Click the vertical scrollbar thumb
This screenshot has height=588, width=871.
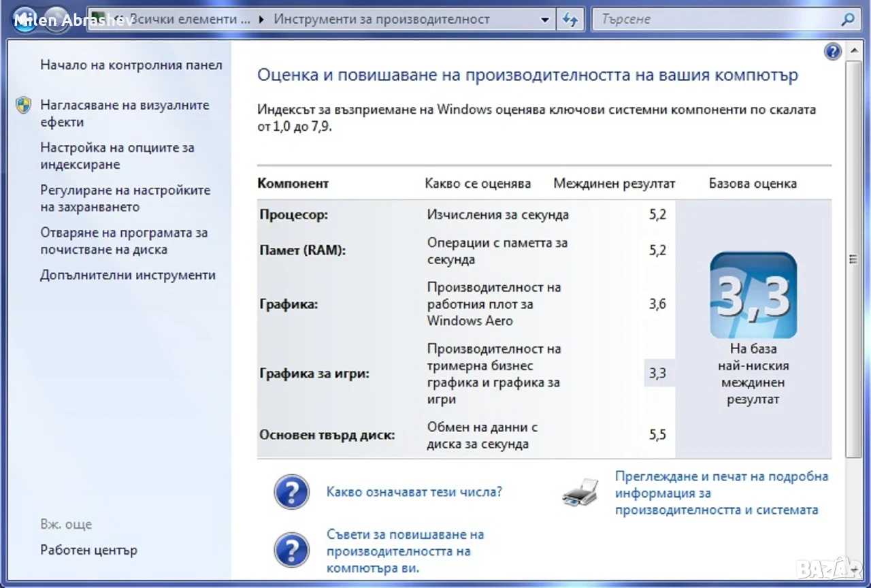853,259
